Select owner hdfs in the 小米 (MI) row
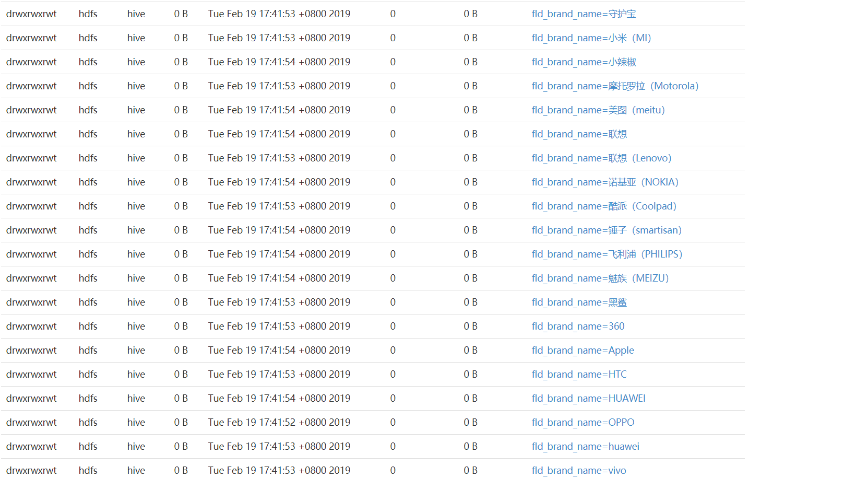 [x=88, y=38]
